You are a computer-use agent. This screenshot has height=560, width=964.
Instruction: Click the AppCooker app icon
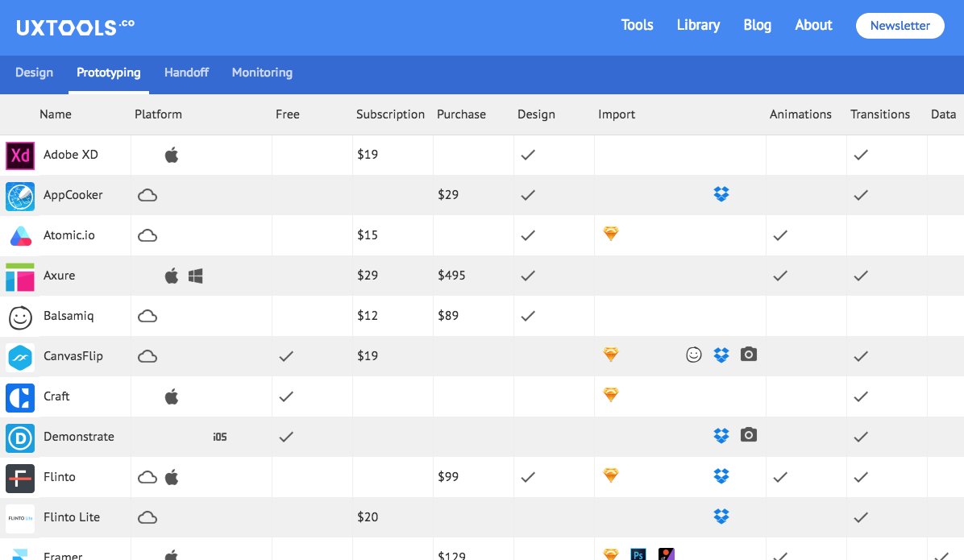click(20, 196)
